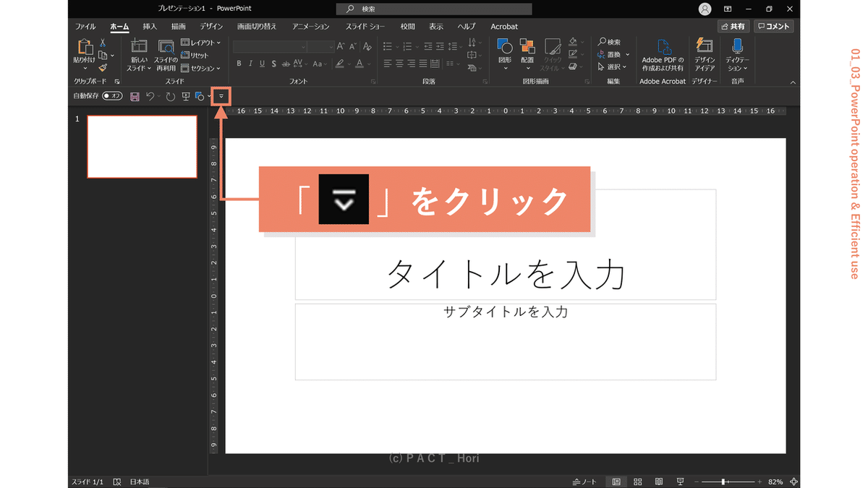This screenshot has height=488, width=868.
Task: Click the Cut scissors icon
Action: [103, 43]
